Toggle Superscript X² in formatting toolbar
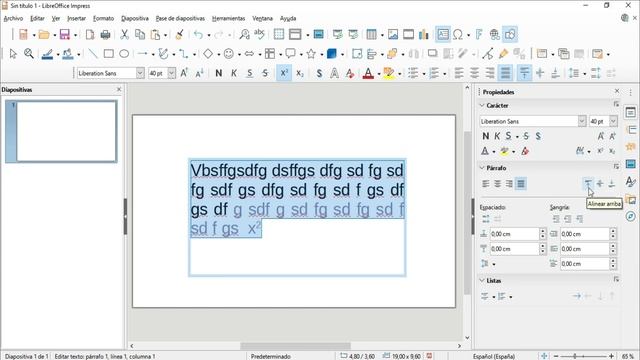 click(284, 73)
